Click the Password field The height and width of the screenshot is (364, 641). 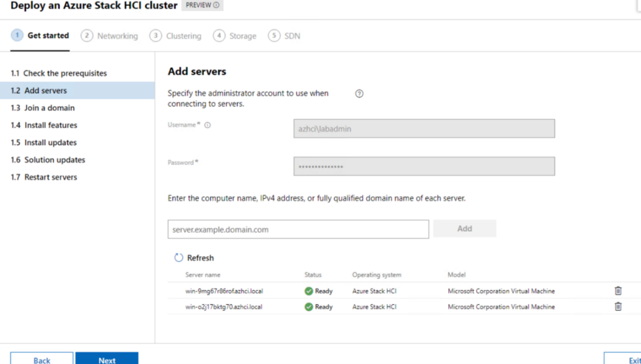pos(424,166)
